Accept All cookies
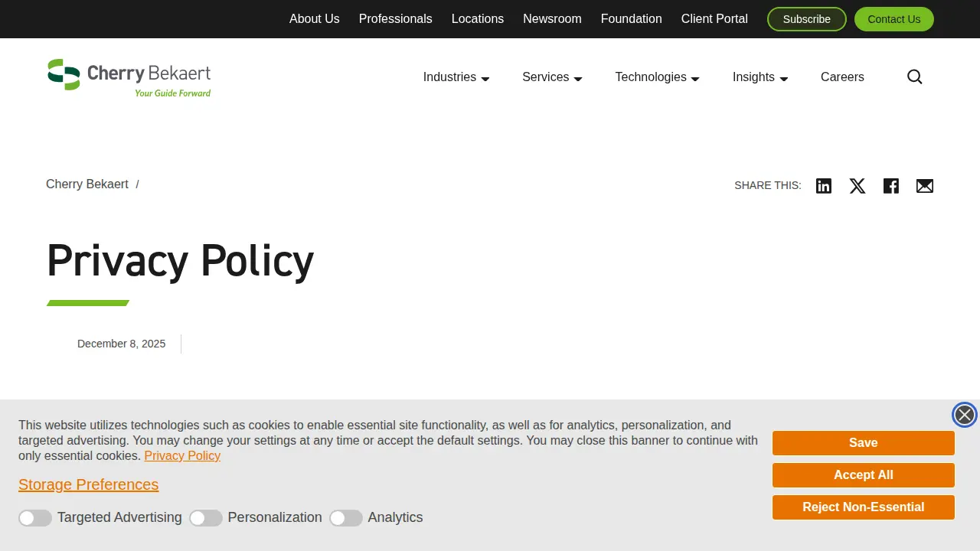 864,475
